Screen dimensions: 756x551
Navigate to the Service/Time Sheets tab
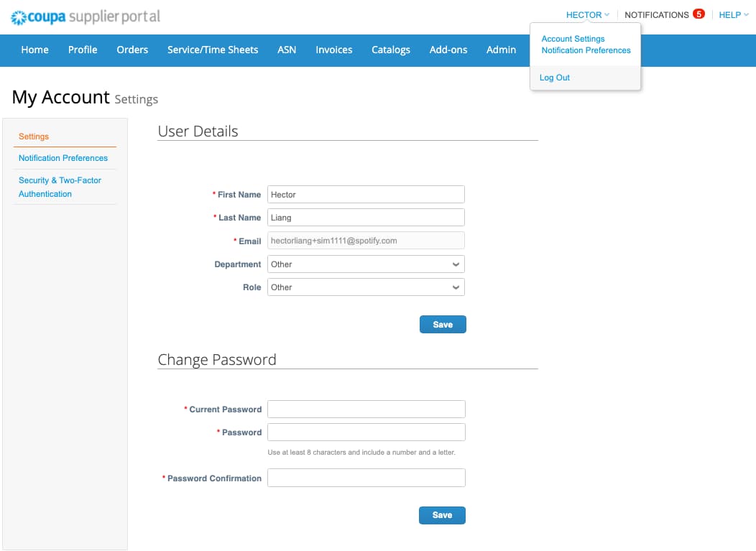tap(213, 50)
